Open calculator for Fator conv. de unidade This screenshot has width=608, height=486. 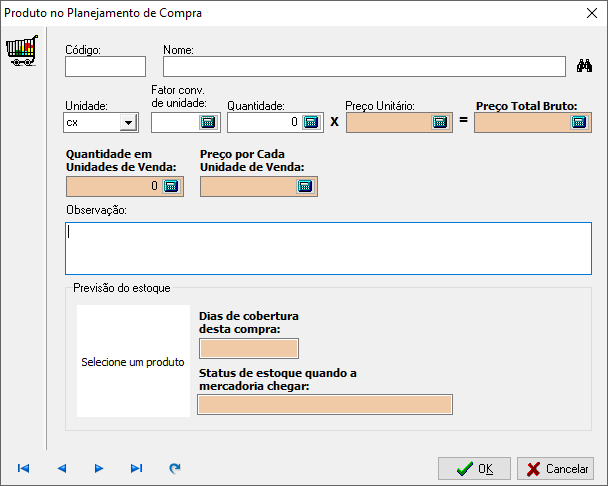click(x=208, y=122)
